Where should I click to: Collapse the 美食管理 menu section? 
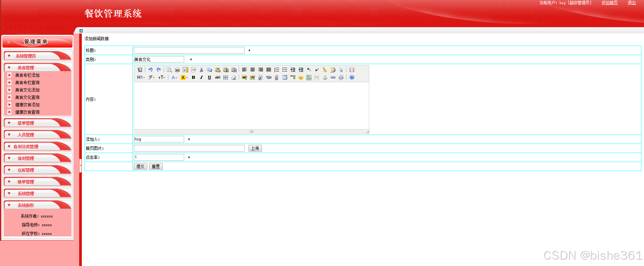38,67
